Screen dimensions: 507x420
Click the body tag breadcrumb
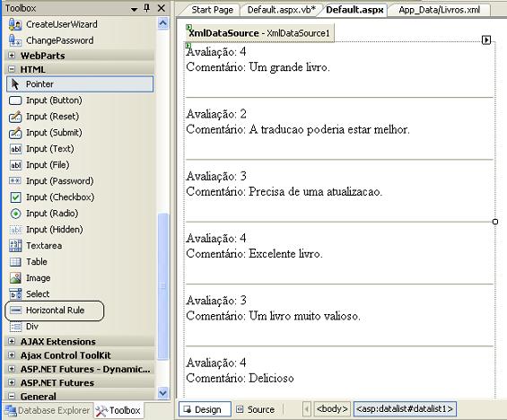332,409
